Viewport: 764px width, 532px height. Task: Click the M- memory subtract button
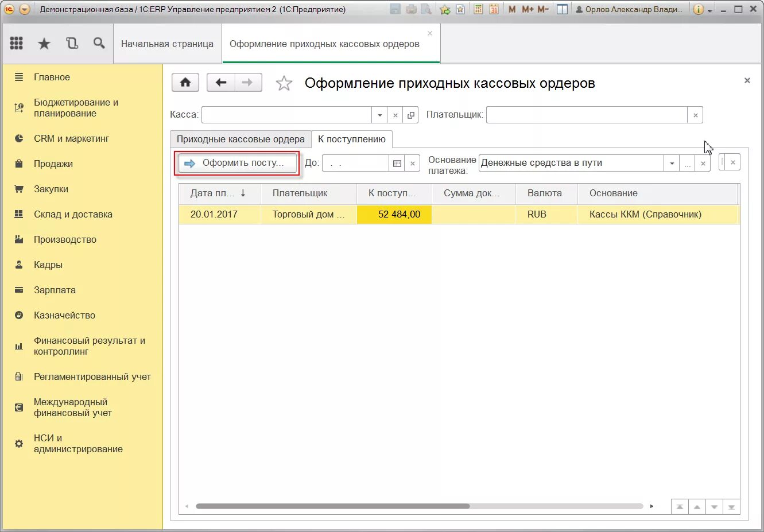coord(543,9)
